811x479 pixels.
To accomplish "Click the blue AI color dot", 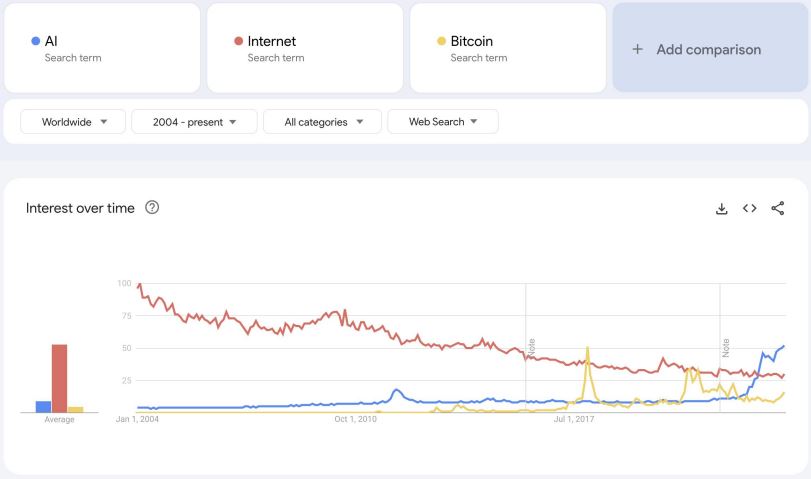I will coord(36,41).
